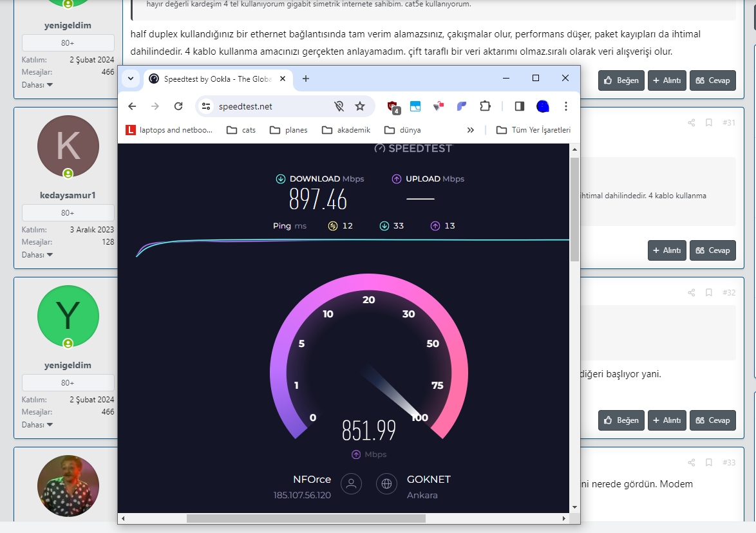
Task: Click the SPEEDTEST logo
Action: click(413, 149)
